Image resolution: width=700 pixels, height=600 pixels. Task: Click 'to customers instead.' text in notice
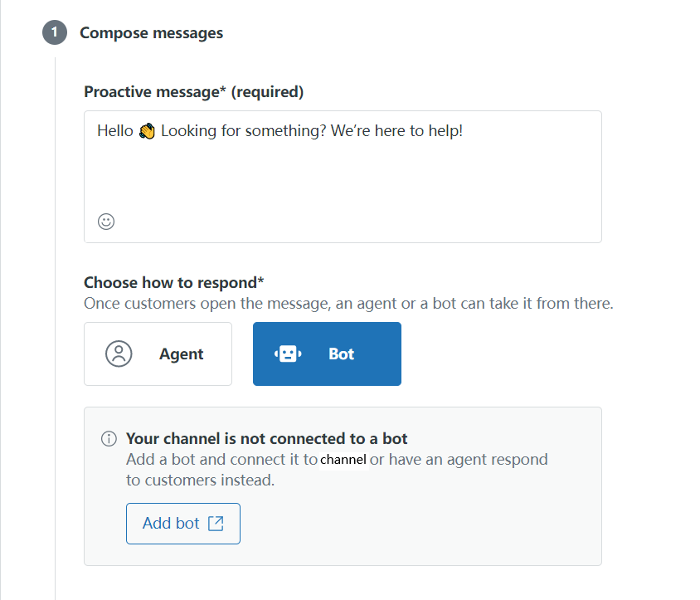(201, 480)
